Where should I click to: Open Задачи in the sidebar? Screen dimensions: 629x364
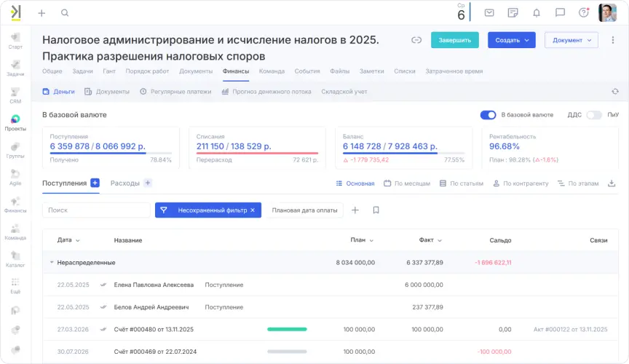pyautogui.click(x=15, y=68)
